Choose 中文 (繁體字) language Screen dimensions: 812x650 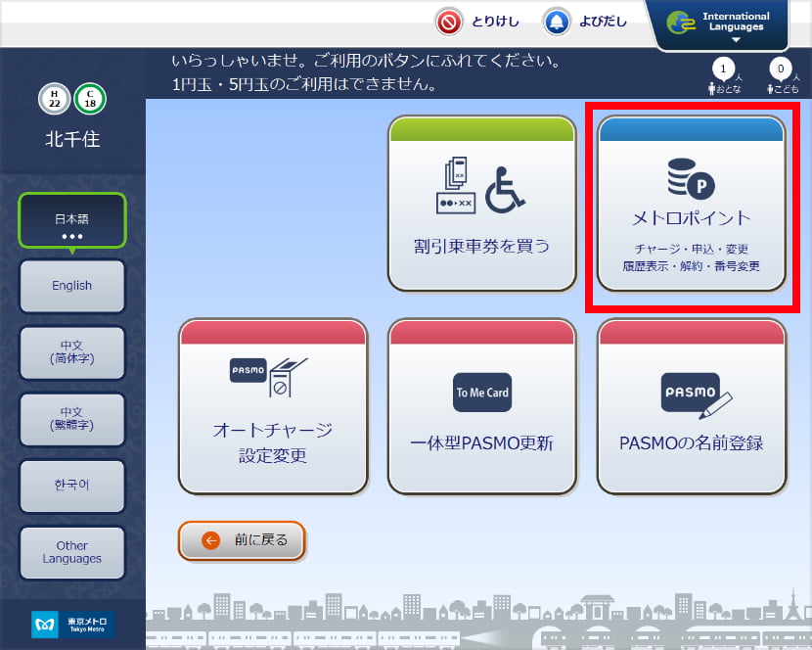[x=71, y=419]
